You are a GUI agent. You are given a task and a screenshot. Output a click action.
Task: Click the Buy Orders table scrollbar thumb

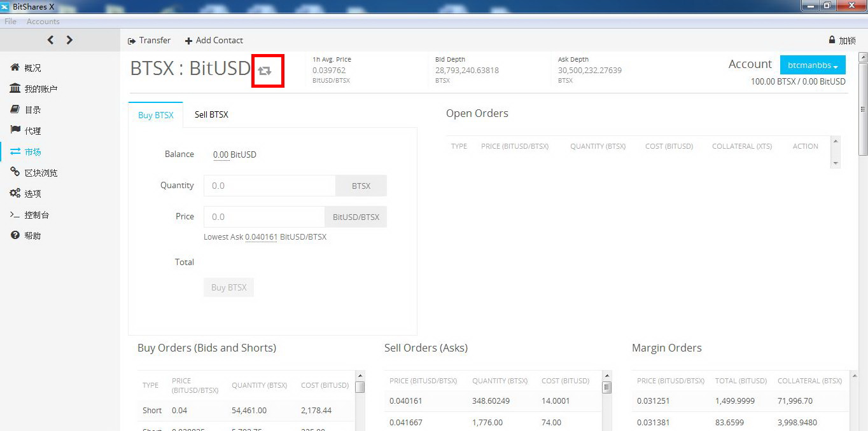[x=360, y=387]
